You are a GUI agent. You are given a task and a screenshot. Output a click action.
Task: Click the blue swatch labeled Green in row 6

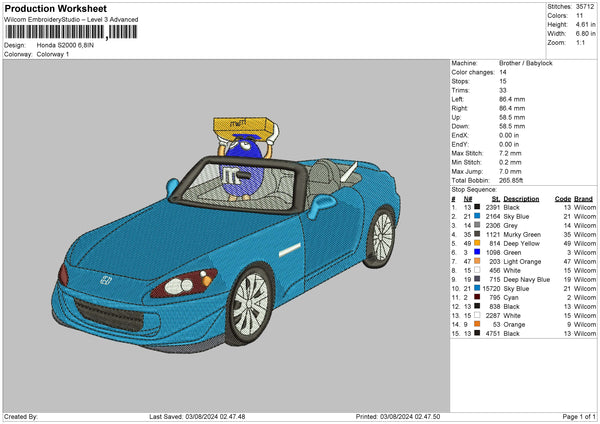coord(477,252)
